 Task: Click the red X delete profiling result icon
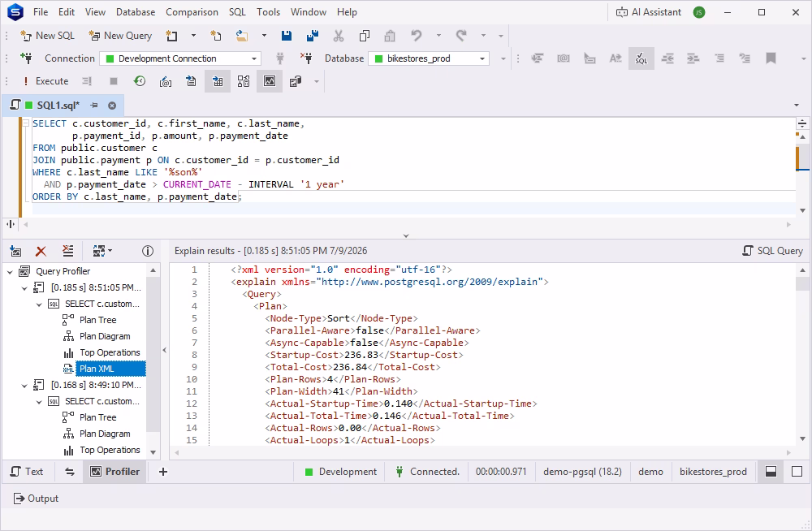(x=41, y=251)
